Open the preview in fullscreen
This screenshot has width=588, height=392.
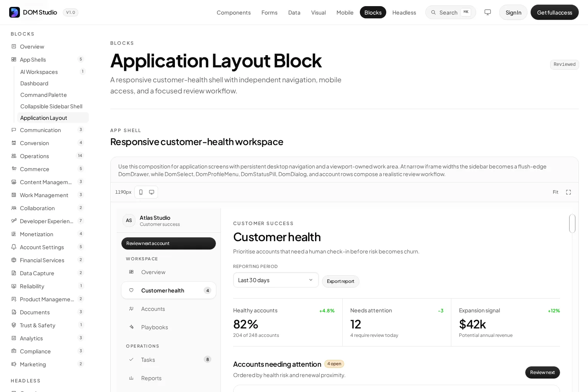point(568,192)
